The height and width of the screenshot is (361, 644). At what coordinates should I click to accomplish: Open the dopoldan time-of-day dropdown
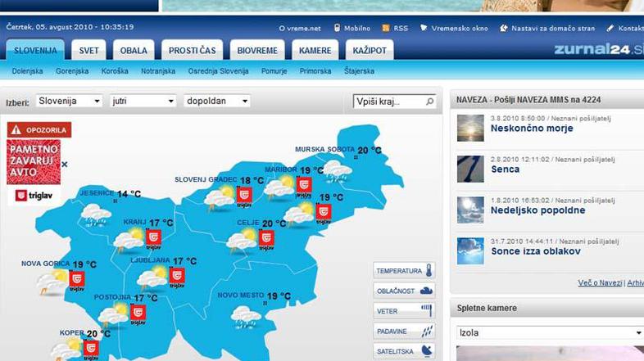(217, 102)
